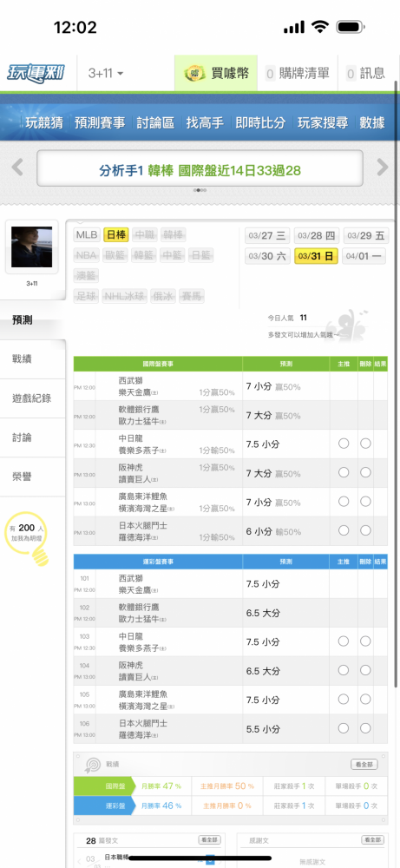Open the 玩競猜 menu
Screen dimensions: 400x868
point(44,122)
